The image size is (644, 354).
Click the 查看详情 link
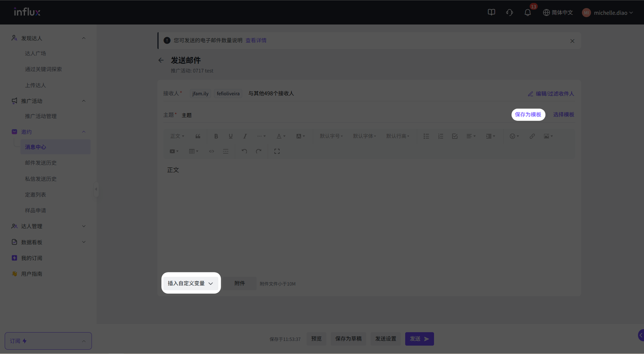(x=256, y=40)
